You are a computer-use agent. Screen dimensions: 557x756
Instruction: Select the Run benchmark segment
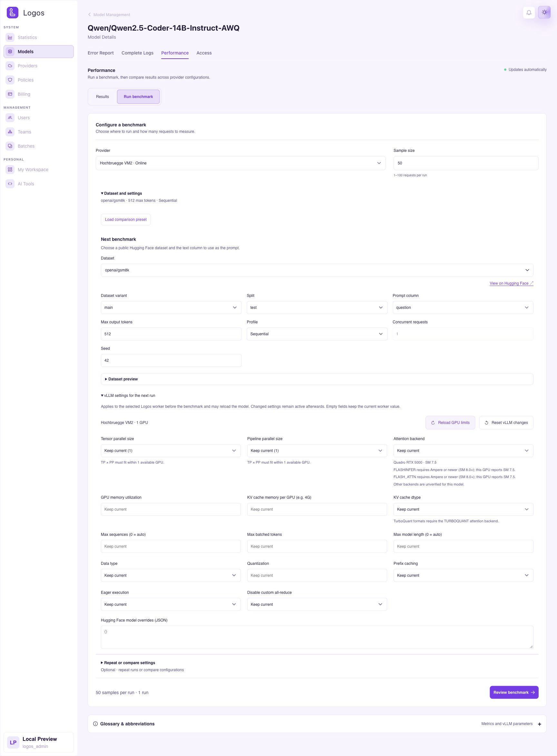point(138,97)
